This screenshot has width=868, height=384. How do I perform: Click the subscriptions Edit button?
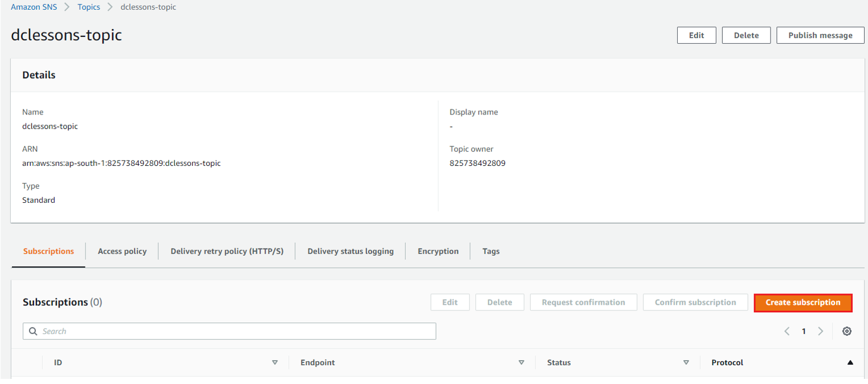(x=450, y=303)
